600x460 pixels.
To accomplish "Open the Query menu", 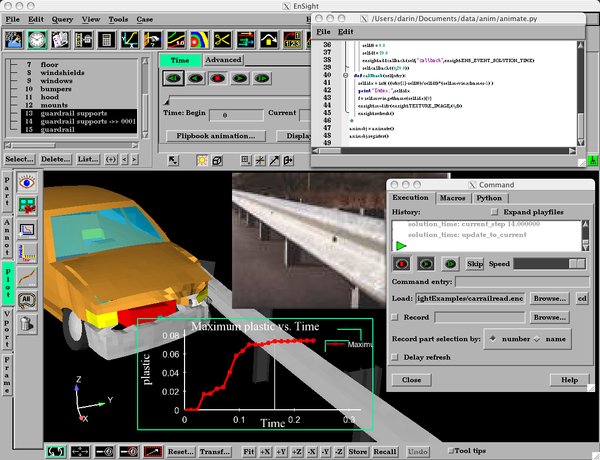I will click(x=61, y=19).
